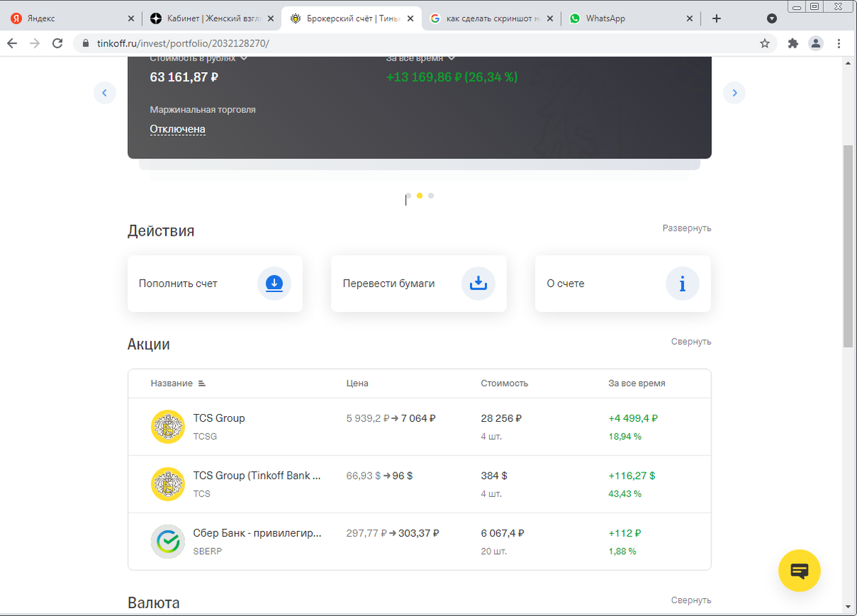Select the Брокерский счёт tab
Image resolution: width=857 pixels, height=616 pixels.
[x=351, y=19]
